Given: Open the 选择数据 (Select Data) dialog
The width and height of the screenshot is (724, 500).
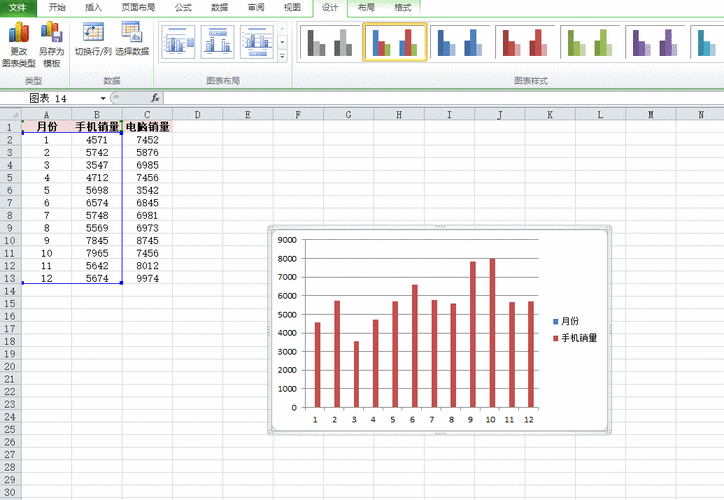Looking at the screenshot, I should point(131,38).
